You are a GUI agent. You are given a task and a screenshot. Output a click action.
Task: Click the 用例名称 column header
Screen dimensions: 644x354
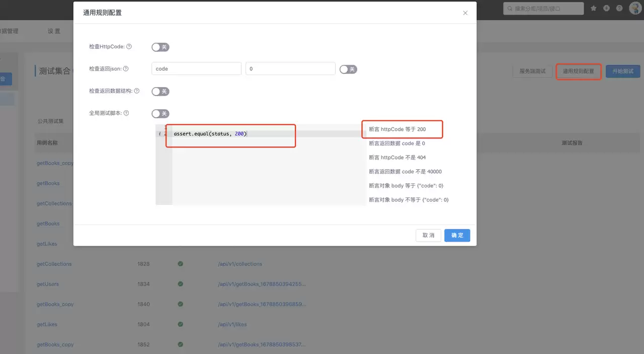pyautogui.click(x=47, y=143)
